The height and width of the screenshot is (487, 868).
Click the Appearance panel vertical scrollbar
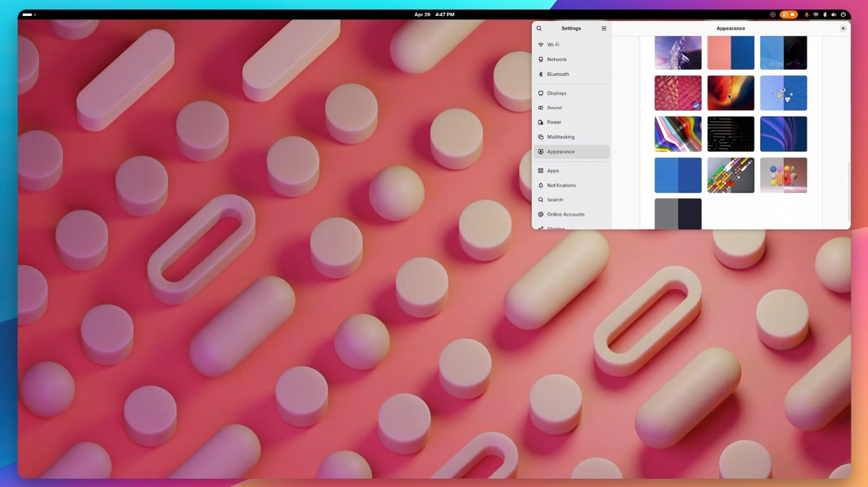pos(848,192)
